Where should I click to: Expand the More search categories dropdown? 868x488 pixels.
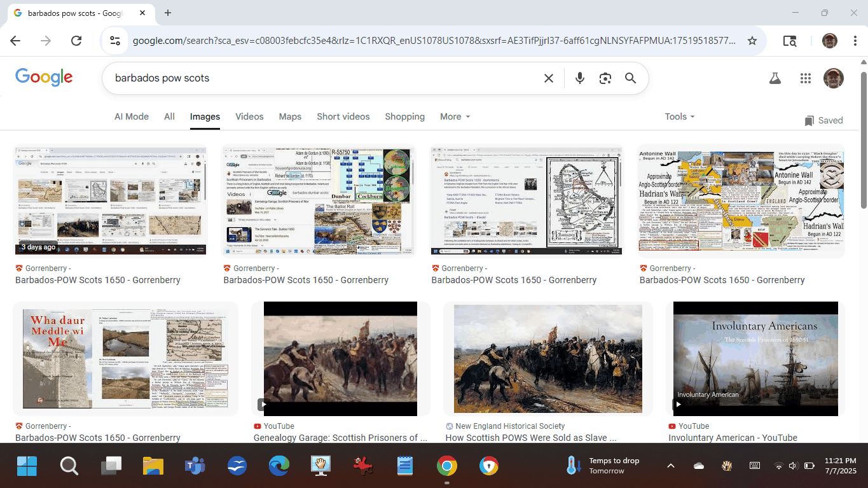tap(455, 116)
